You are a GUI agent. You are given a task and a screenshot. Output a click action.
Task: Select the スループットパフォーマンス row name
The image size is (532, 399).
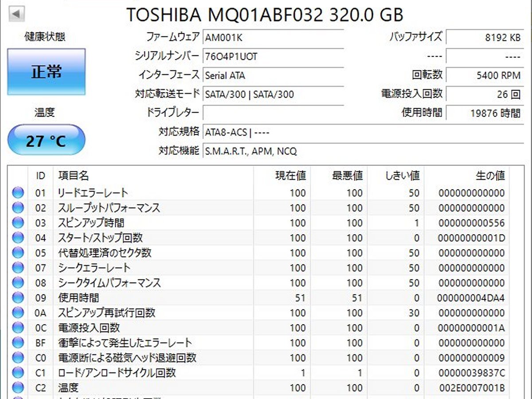pyautogui.click(x=109, y=208)
